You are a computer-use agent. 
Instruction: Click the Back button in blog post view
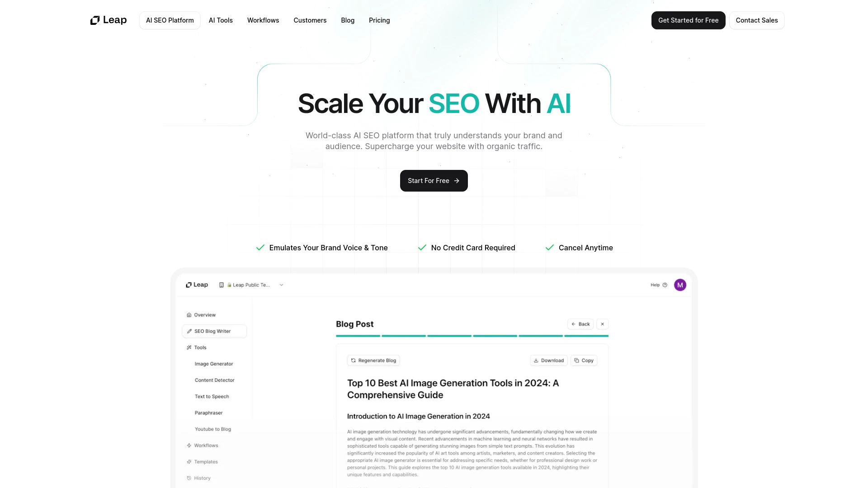pos(580,324)
